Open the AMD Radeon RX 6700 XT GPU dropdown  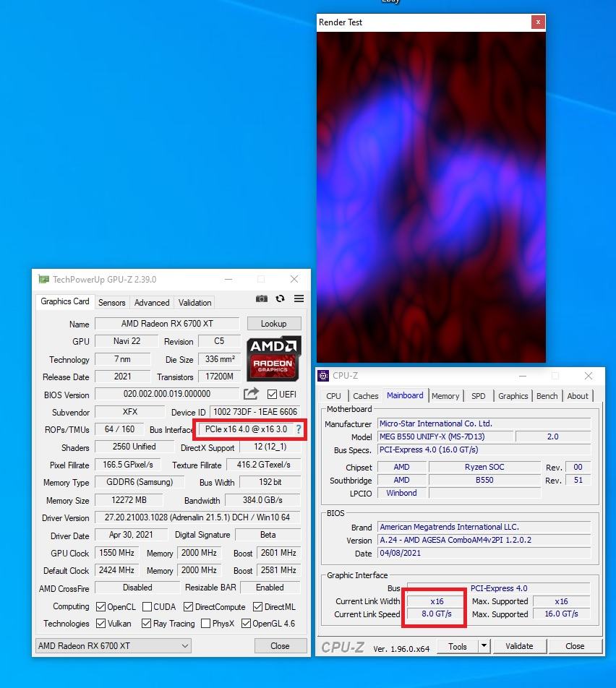[114, 646]
